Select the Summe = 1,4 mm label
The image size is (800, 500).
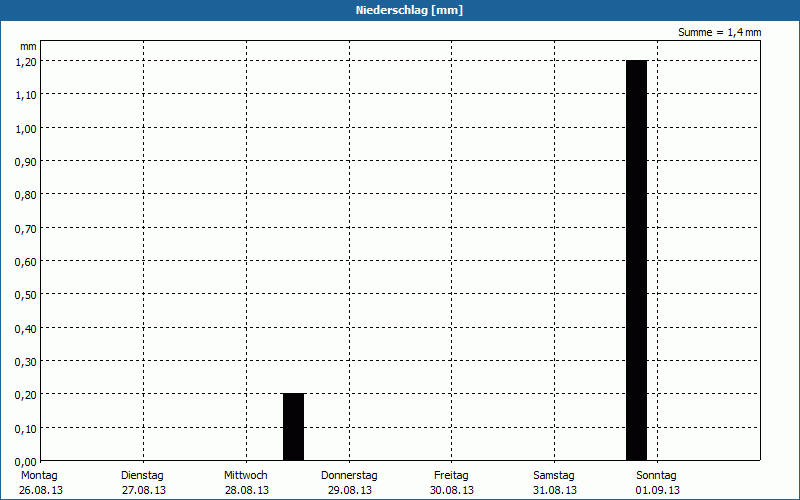click(719, 32)
